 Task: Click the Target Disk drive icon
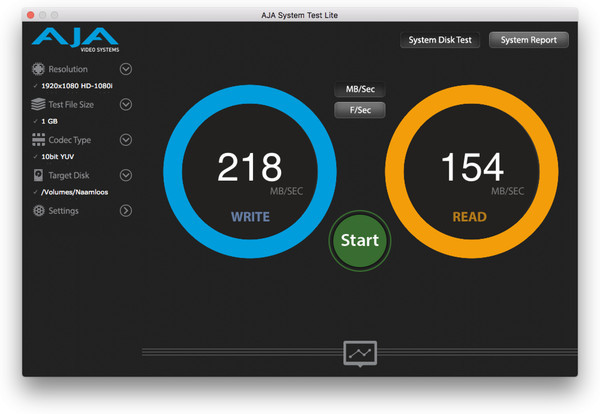click(38, 175)
